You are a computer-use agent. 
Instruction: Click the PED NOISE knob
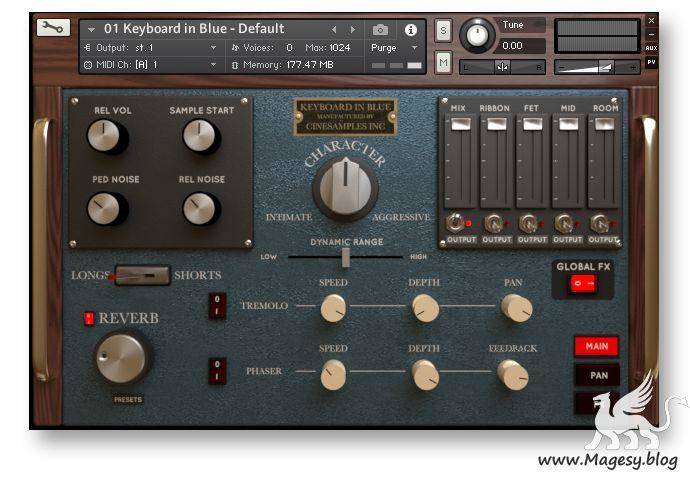point(105,208)
